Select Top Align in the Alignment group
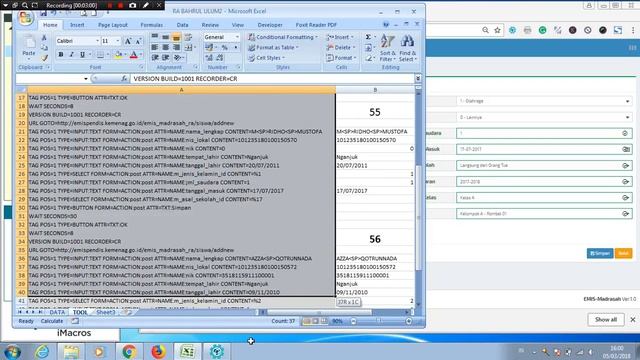 (x=155, y=37)
